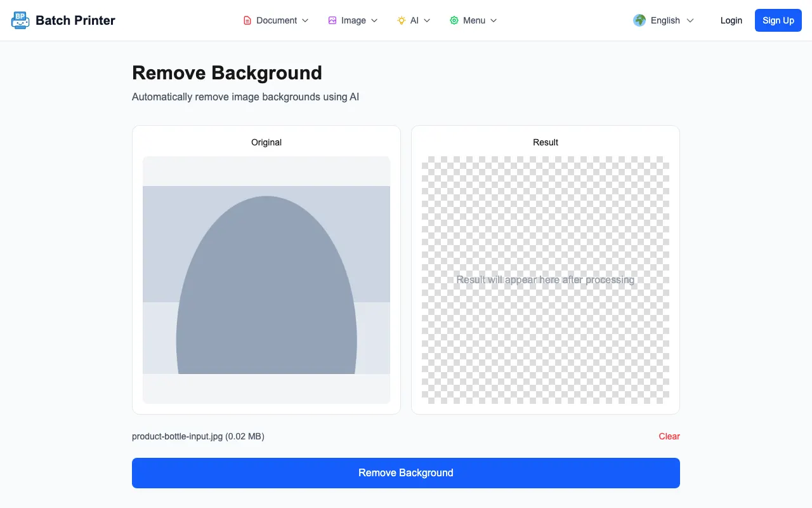Click the globe language icon
This screenshot has width=812, height=508.
coord(639,20)
